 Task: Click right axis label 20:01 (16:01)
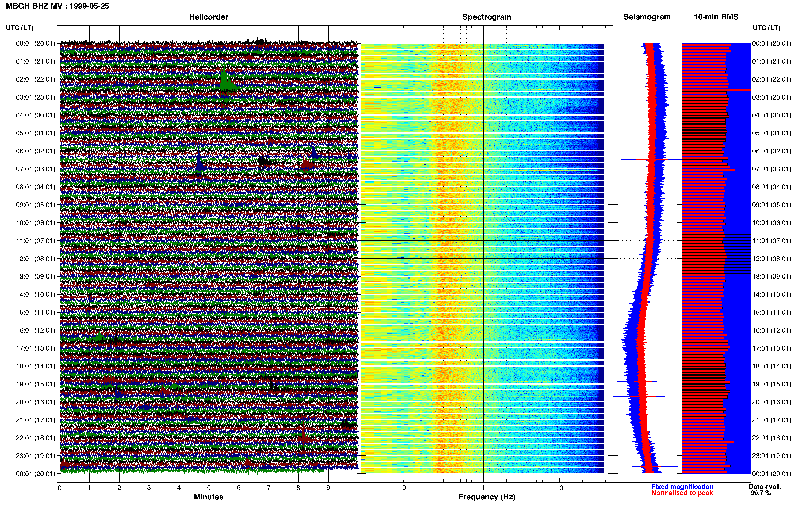point(772,402)
